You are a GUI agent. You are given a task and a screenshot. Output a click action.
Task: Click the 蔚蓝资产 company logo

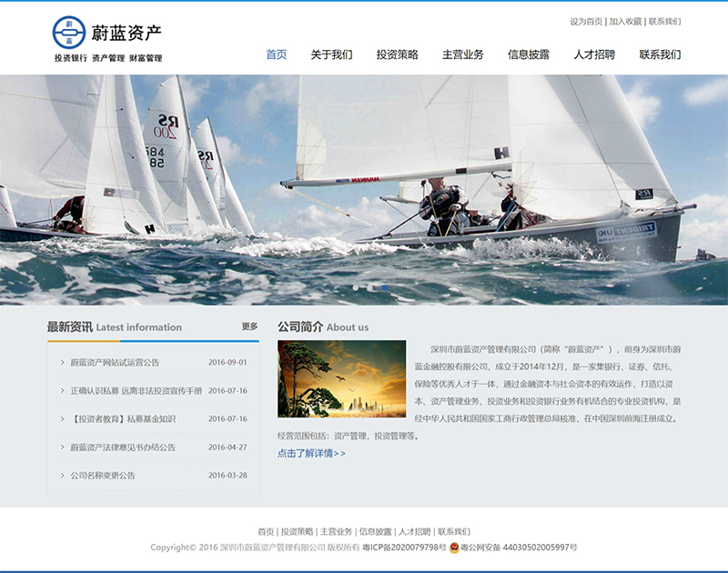point(107,40)
